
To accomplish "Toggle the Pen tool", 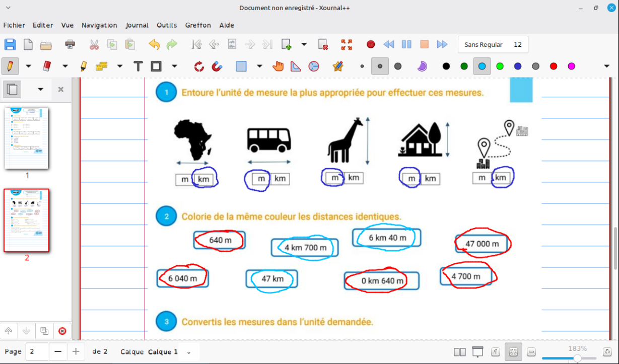I will (x=10, y=66).
